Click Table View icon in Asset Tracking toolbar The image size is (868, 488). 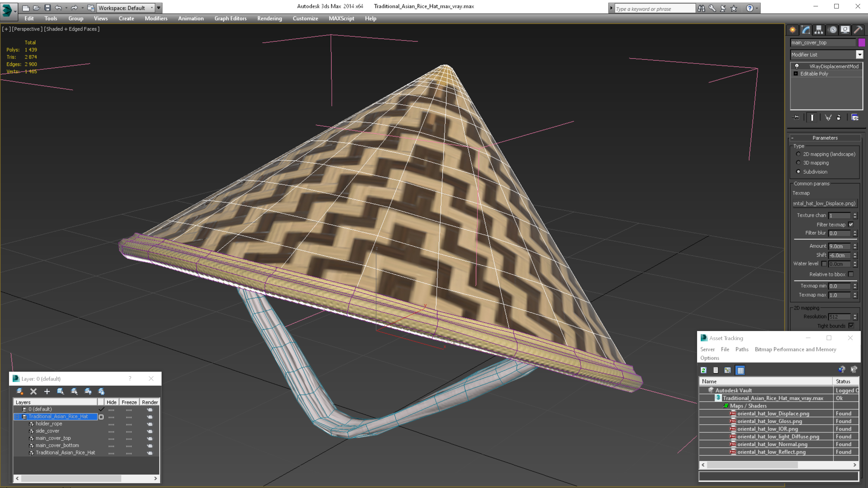click(x=740, y=371)
